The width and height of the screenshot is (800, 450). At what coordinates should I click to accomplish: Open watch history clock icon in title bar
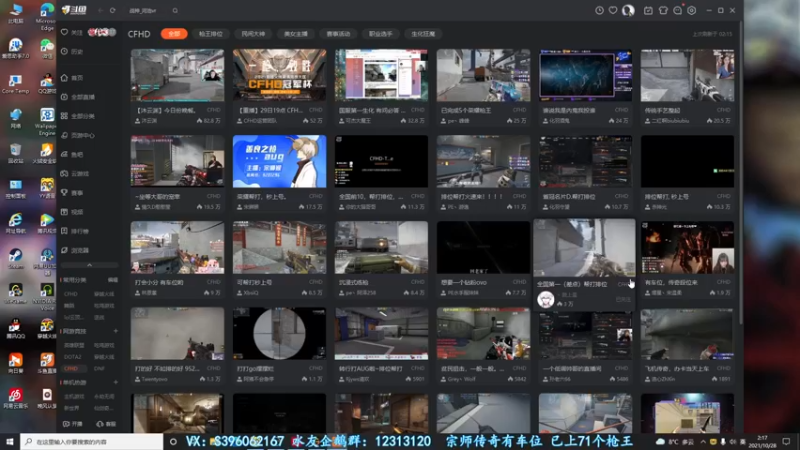599,10
